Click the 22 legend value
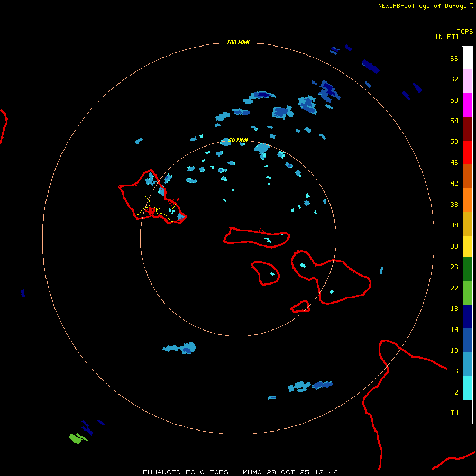The width and height of the screenshot is (476, 476). point(454,288)
